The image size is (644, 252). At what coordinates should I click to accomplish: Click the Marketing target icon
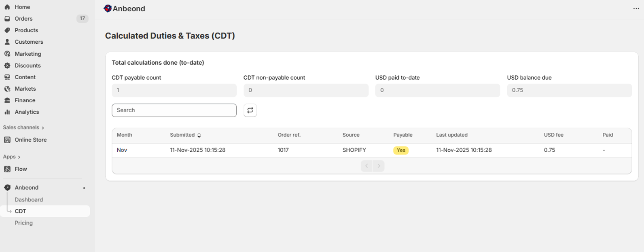7,54
